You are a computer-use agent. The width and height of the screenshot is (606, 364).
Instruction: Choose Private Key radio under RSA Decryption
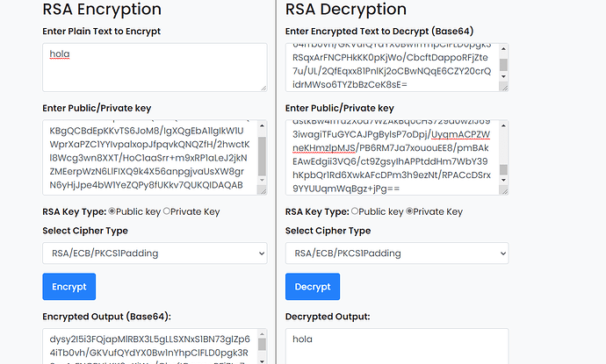(x=410, y=211)
